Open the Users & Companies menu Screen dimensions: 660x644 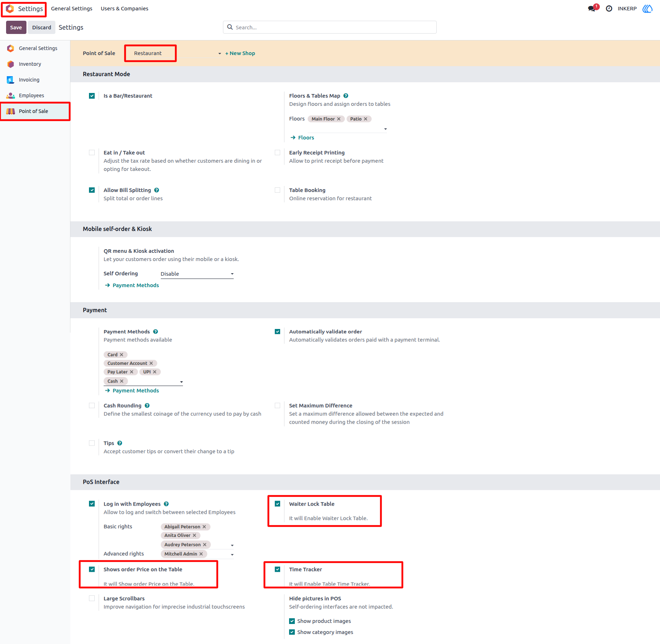click(124, 9)
